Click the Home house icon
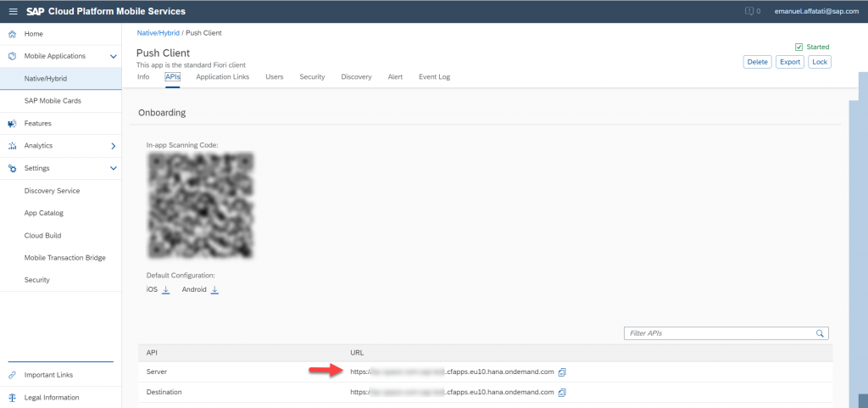Viewport: 868px width, 408px height. tap(12, 34)
